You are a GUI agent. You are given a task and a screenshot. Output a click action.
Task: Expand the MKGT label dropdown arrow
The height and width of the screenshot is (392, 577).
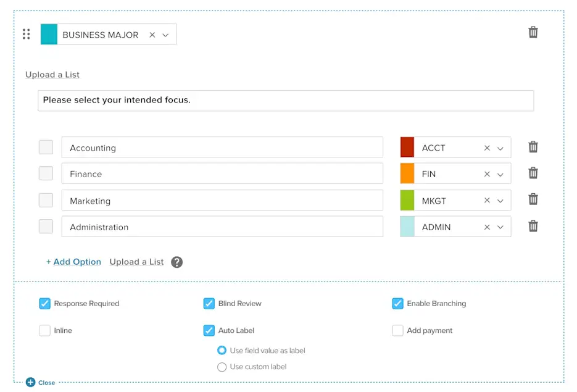pyautogui.click(x=500, y=201)
